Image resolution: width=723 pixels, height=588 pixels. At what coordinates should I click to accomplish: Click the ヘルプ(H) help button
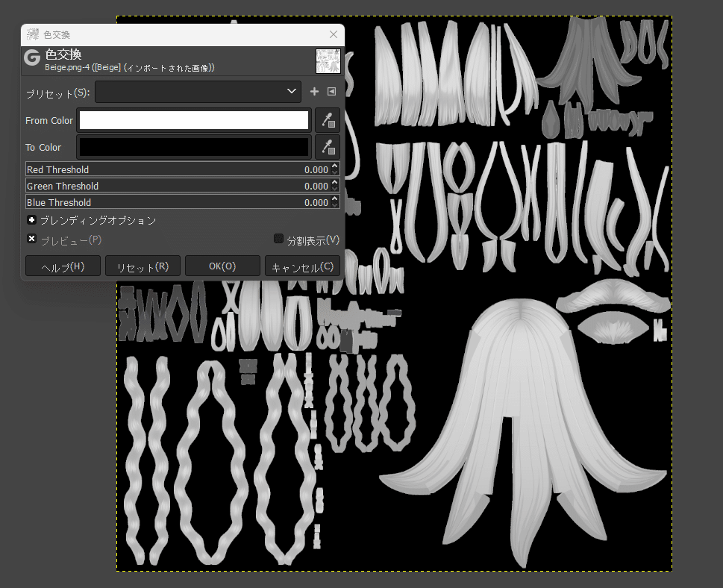click(63, 266)
